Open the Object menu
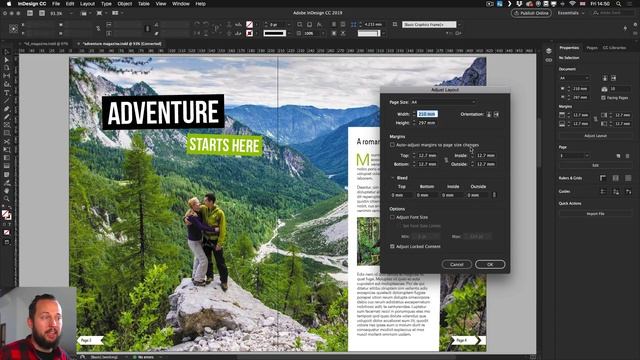640x360 pixels. (x=124, y=4)
